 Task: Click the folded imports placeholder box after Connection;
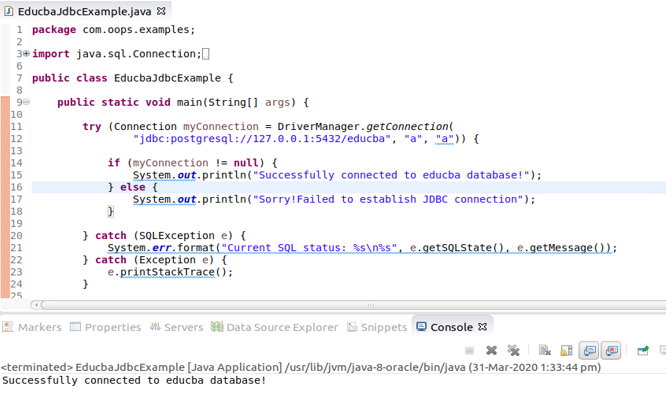coord(206,54)
